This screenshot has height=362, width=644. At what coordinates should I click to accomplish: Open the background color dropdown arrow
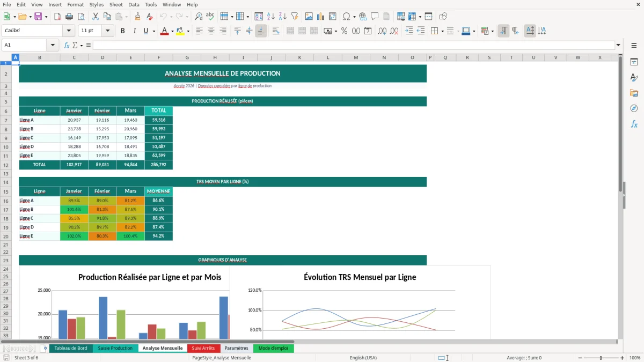coord(188,31)
